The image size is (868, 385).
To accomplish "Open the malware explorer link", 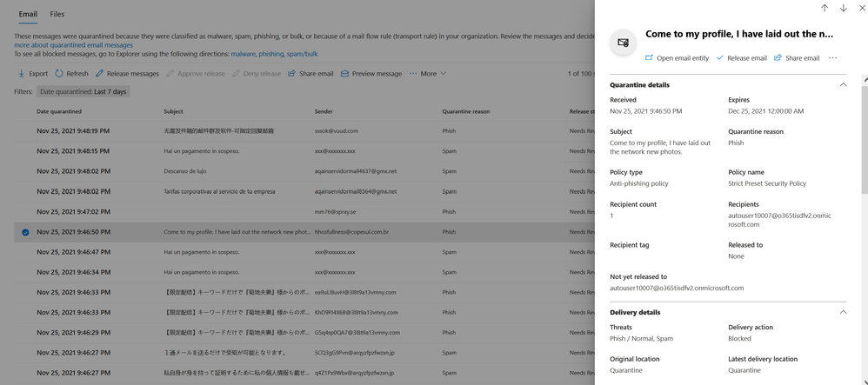I will pos(243,54).
